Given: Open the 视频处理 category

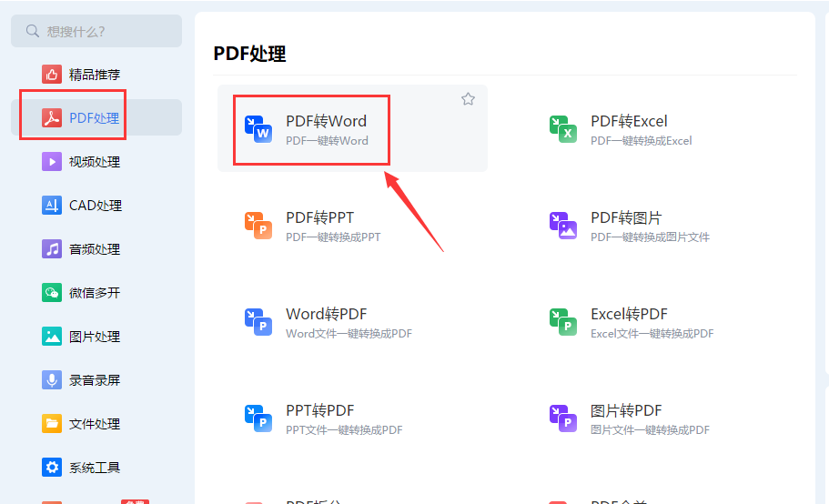Looking at the screenshot, I should (x=94, y=162).
